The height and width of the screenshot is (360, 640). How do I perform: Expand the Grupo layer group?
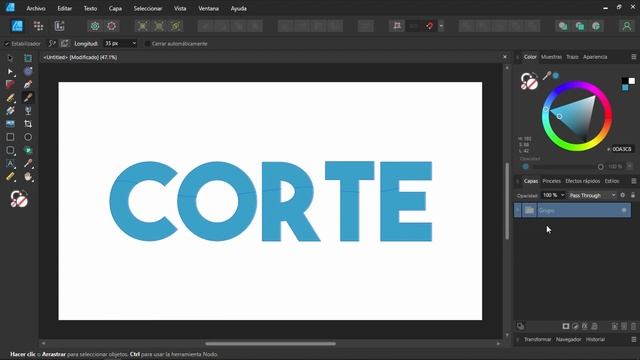(518, 210)
